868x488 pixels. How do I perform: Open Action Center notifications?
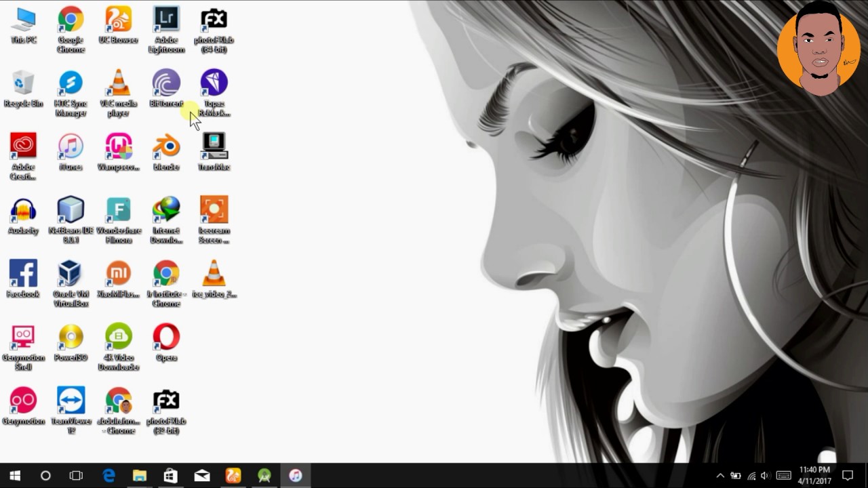pyautogui.click(x=848, y=476)
